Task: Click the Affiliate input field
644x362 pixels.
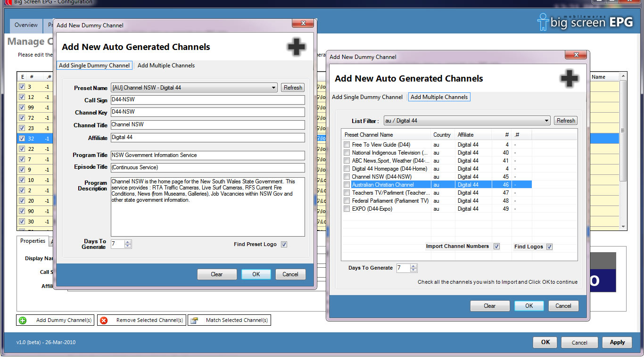Action: click(x=208, y=138)
